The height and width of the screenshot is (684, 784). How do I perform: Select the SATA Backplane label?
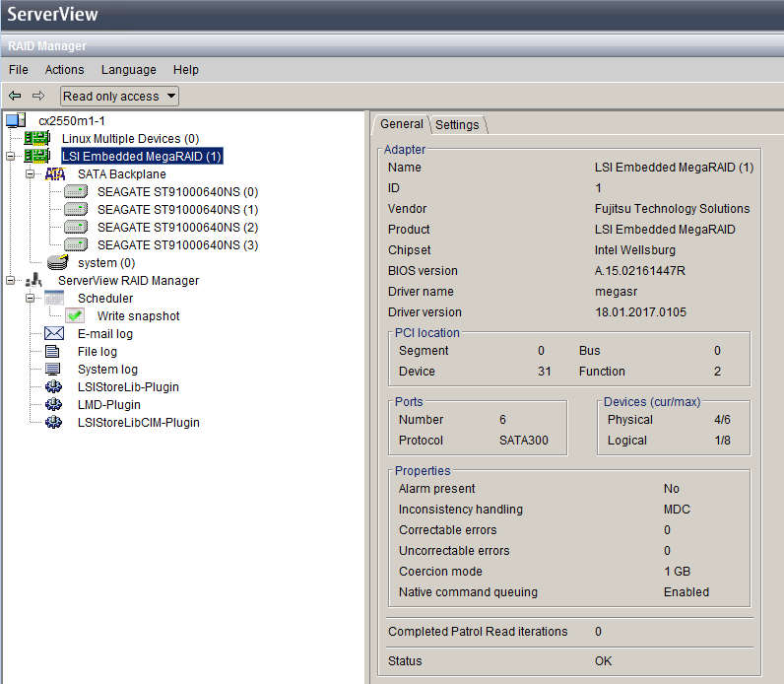tap(122, 174)
